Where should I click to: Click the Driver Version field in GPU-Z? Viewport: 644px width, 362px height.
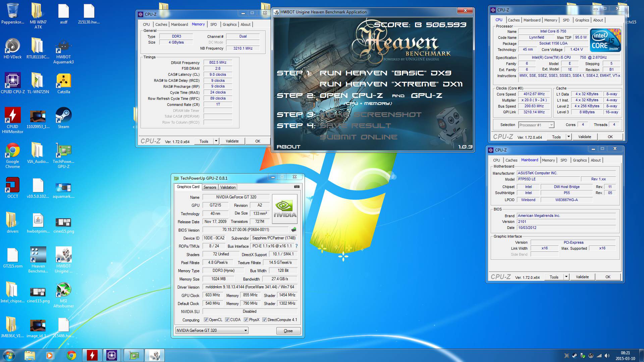pos(250,287)
